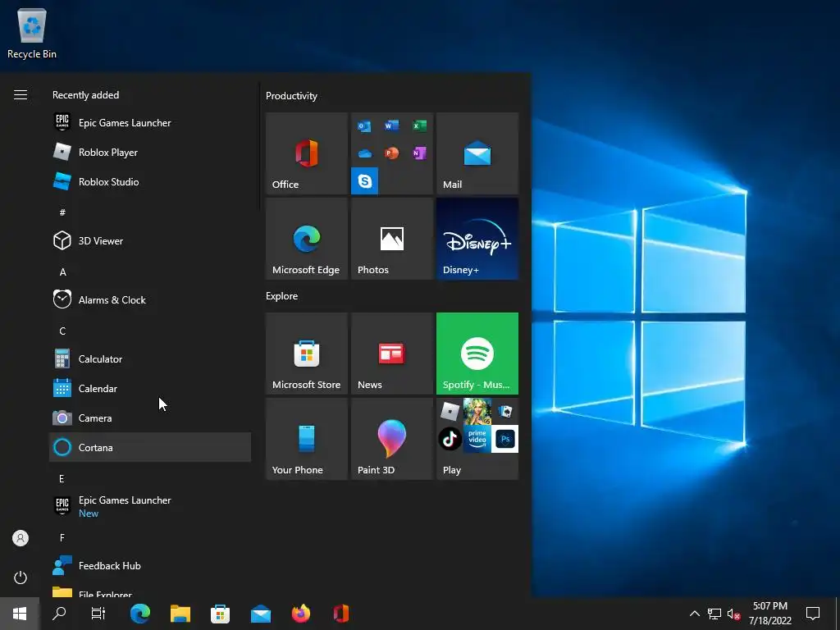Open the Excel mini tile
The image size is (840, 630).
point(419,126)
